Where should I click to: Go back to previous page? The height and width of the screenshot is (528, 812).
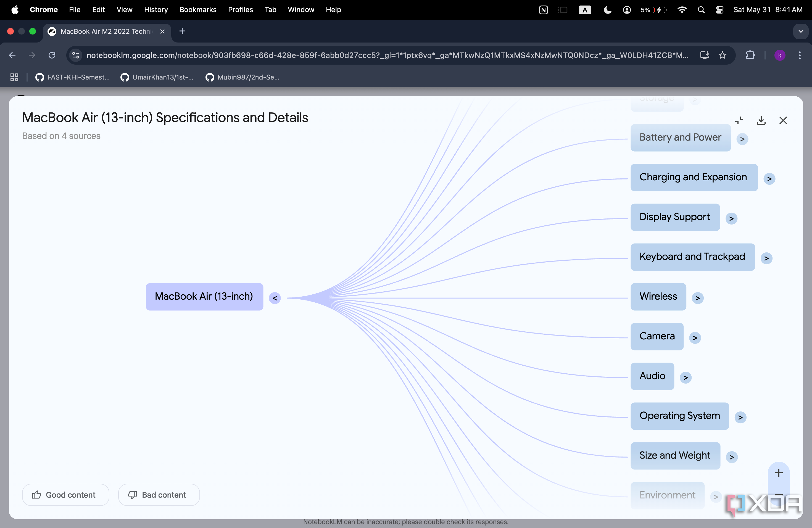(12, 55)
